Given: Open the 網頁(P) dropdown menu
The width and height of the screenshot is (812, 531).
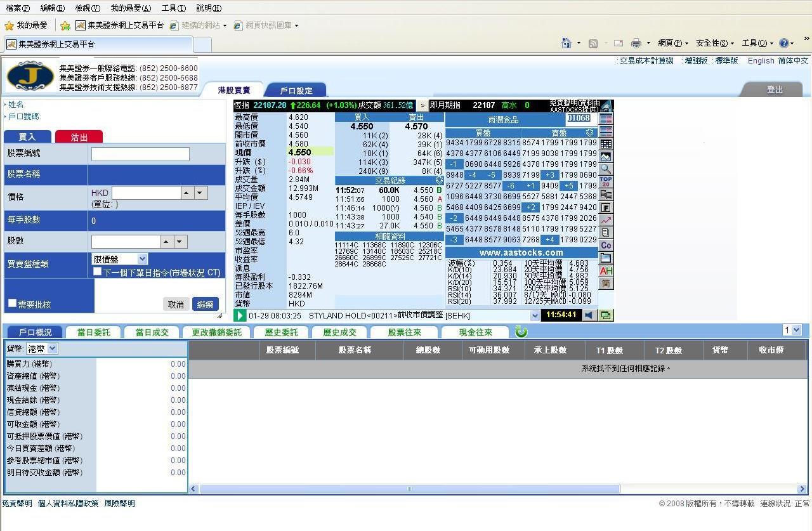Looking at the screenshot, I should 673,43.
